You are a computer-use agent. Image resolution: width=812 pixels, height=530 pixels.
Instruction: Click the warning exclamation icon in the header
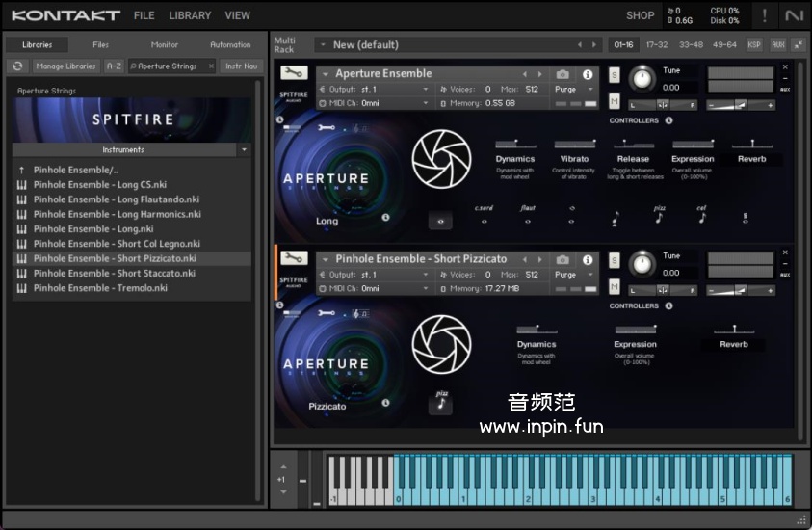click(x=765, y=15)
